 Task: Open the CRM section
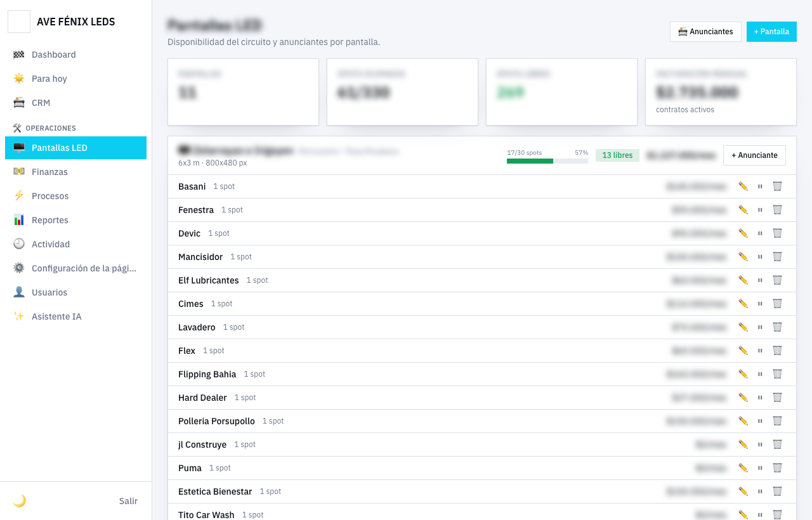coord(75,103)
